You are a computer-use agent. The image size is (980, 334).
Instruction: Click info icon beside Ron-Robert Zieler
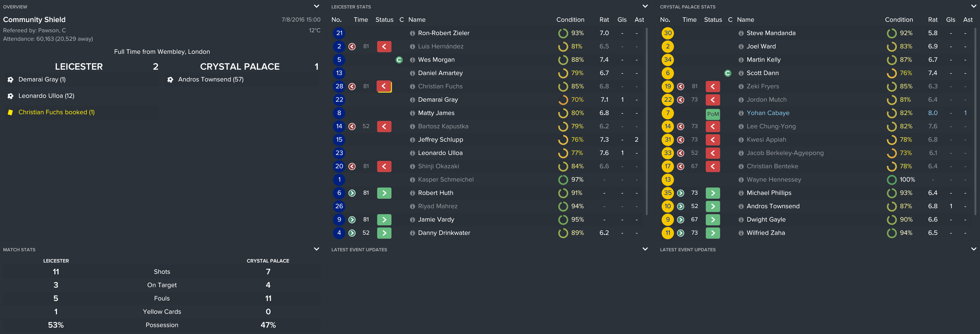coord(412,34)
